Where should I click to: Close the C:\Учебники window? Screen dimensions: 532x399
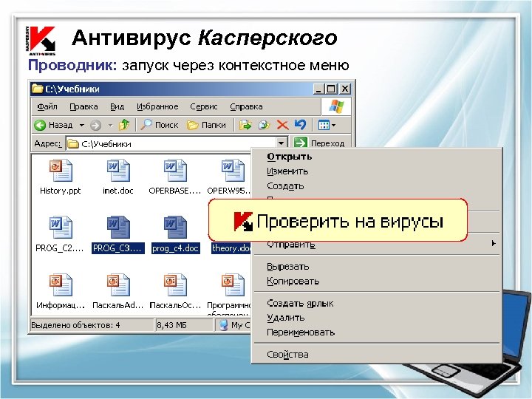pos(345,89)
